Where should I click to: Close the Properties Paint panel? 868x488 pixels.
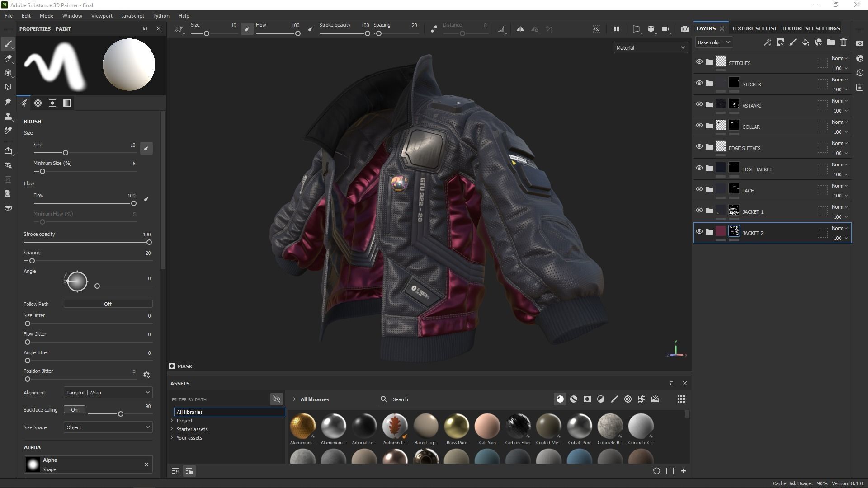point(159,28)
